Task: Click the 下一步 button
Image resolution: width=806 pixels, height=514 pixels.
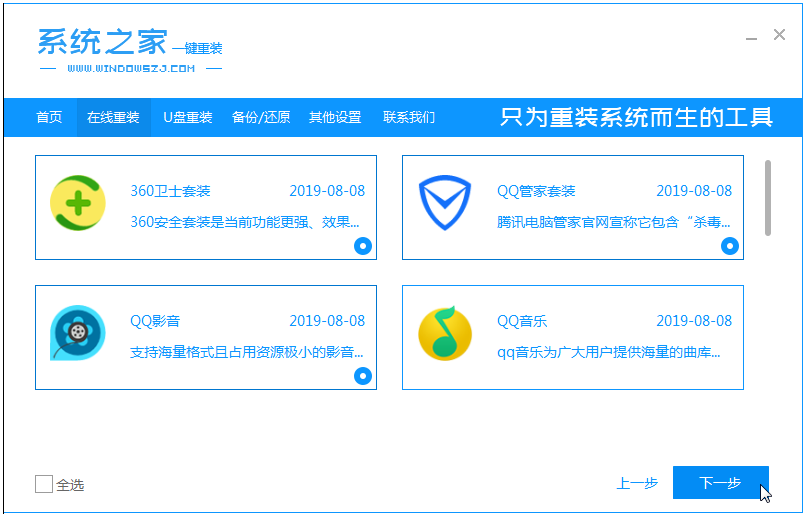Action: (x=721, y=483)
